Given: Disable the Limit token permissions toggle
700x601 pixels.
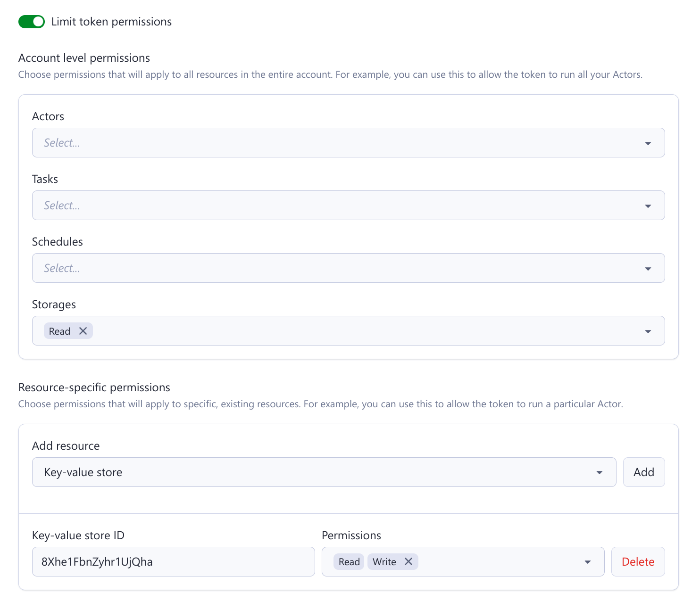Looking at the screenshot, I should point(31,21).
